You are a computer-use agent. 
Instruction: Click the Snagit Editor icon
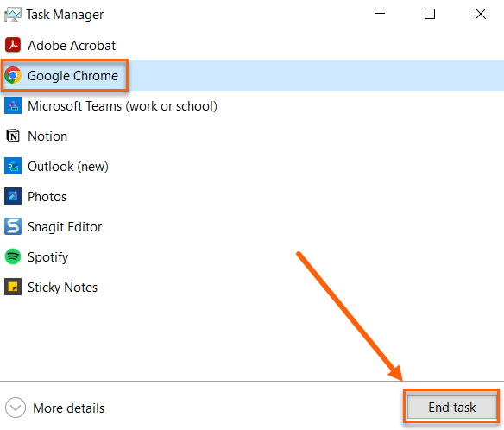(13, 226)
